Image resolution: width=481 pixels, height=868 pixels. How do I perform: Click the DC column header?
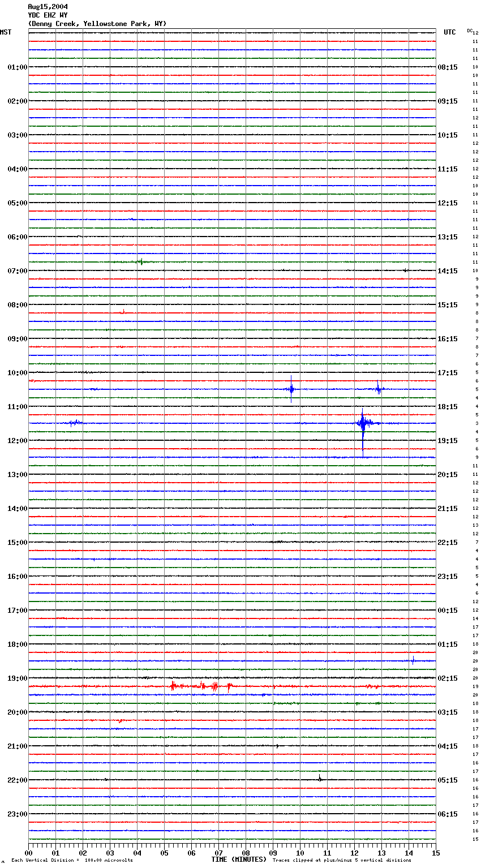[x=470, y=31]
